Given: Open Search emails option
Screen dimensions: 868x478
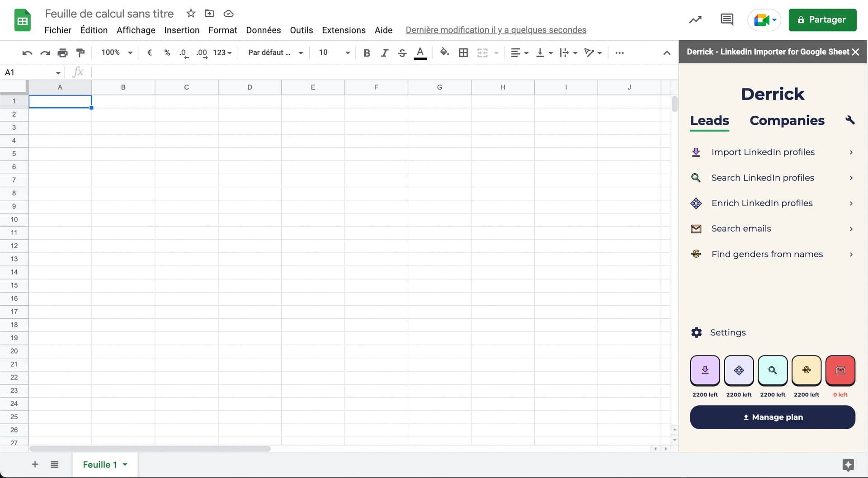Looking at the screenshot, I should pos(773,229).
